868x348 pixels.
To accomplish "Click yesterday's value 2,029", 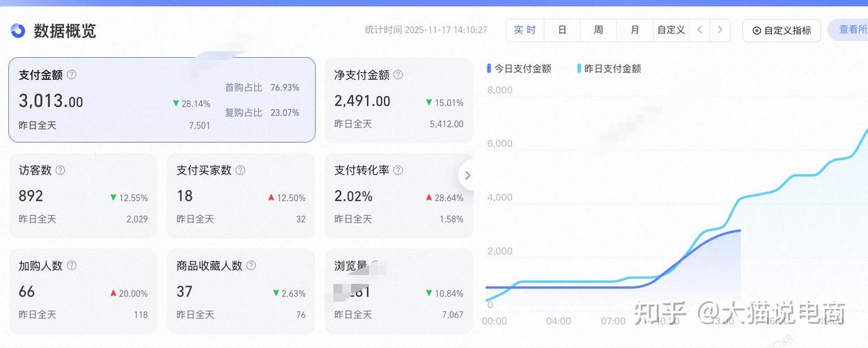I will (x=137, y=219).
